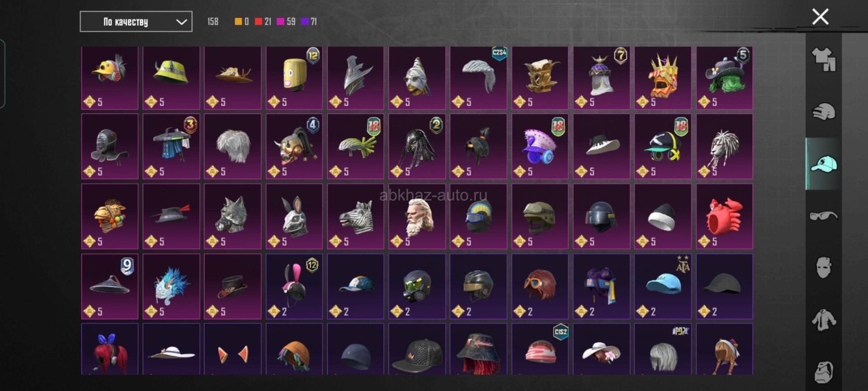This screenshot has width=868, height=391.
Task: Choose the blue AFA cap item
Action: coord(663,286)
